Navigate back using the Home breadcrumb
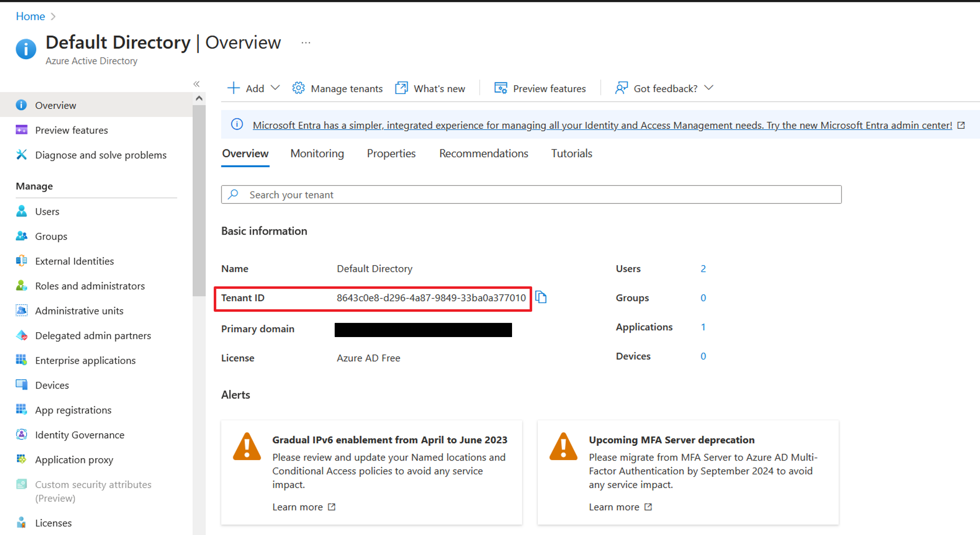Viewport: 980px width, 535px height. [x=30, y=16]
